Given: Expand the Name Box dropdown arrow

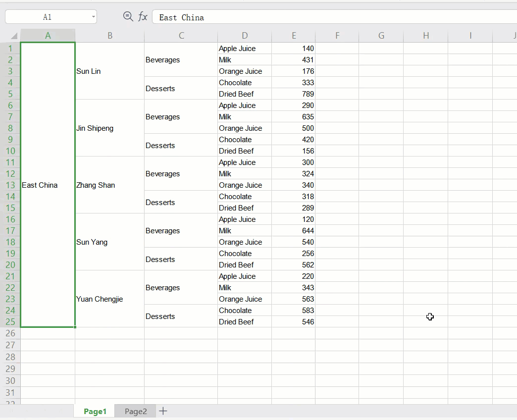Looking at the screenshot, I should pos(93,17).
